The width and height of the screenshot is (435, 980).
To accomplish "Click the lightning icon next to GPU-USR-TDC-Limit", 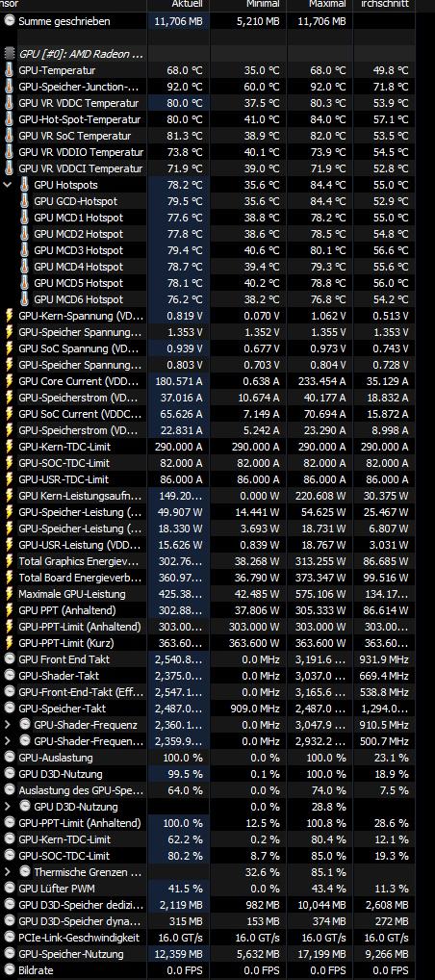I will [10, 479].
